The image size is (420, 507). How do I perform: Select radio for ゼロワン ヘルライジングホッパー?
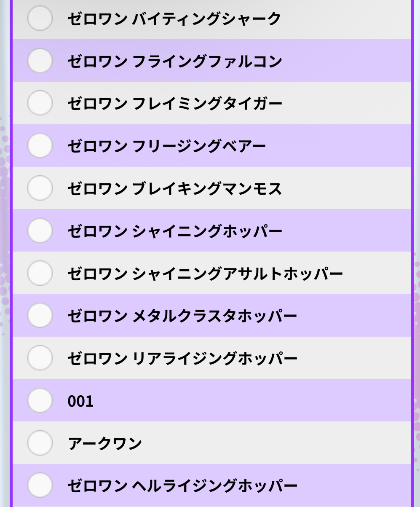pyautogui.click(x=40, y=486)
